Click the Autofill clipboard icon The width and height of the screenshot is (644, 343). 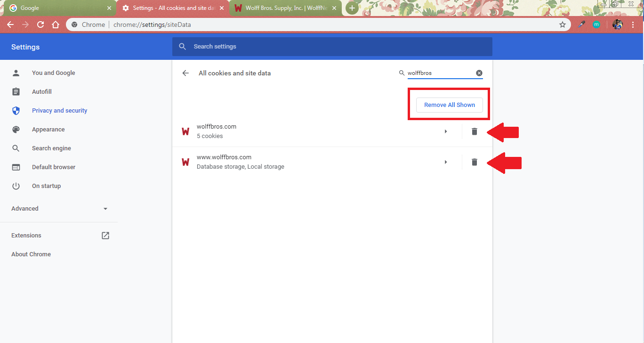coord(16,92)
